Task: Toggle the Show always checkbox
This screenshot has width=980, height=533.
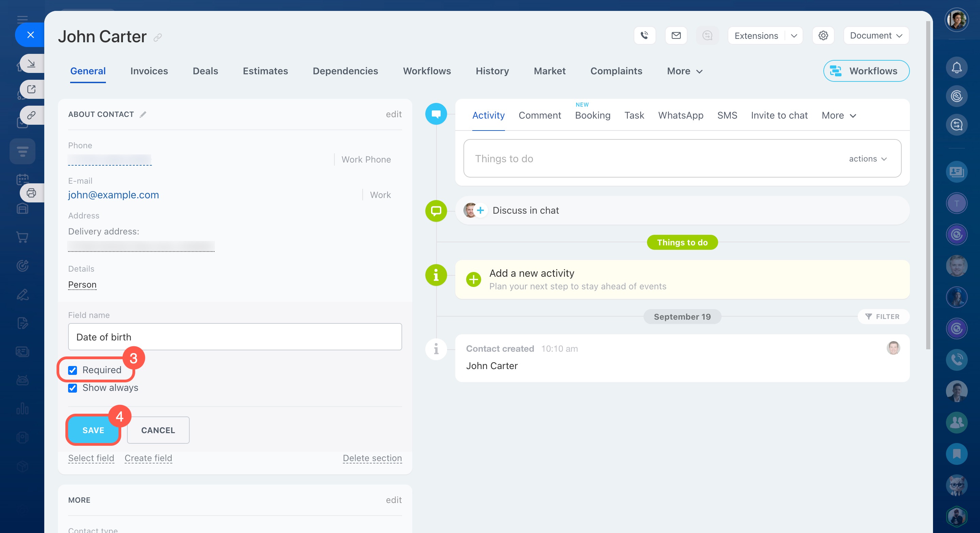Action: (73, 388)
